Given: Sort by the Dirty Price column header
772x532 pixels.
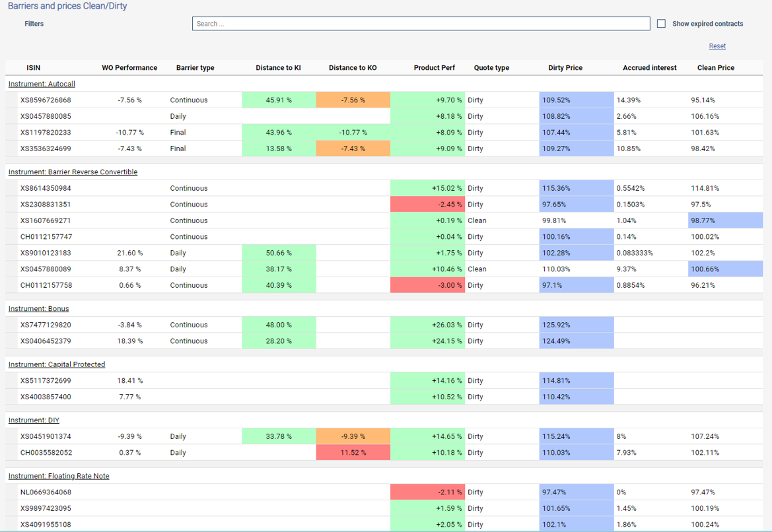Looking at the screenshot, I should pos(565,68).
